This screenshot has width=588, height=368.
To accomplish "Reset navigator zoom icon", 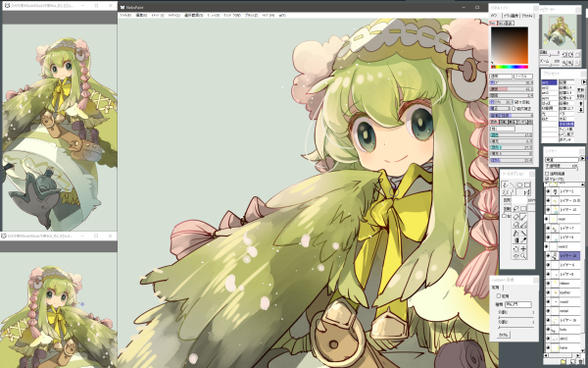I will click(577, 63).
